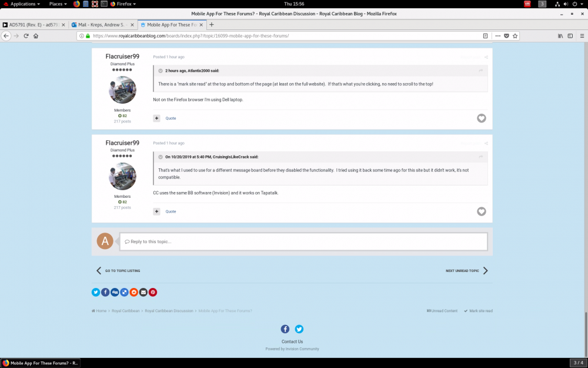Open Flacruiser99 profile name in second post
588x368 pixels.
pos(122,142)
